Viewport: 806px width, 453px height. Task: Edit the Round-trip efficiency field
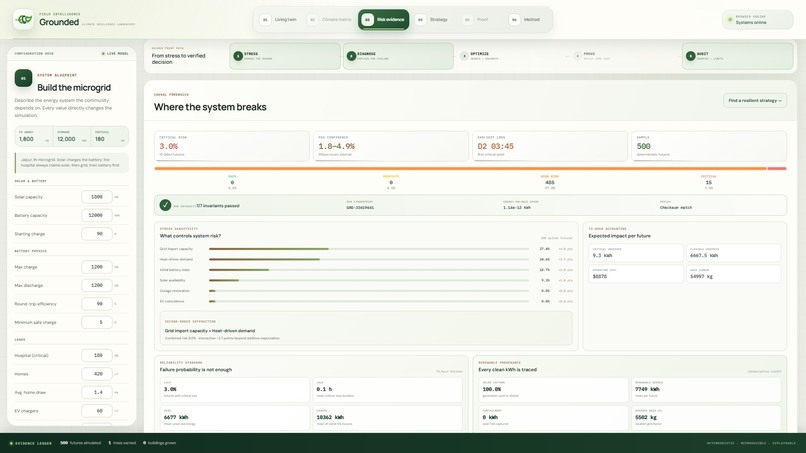tap(97, 304)
